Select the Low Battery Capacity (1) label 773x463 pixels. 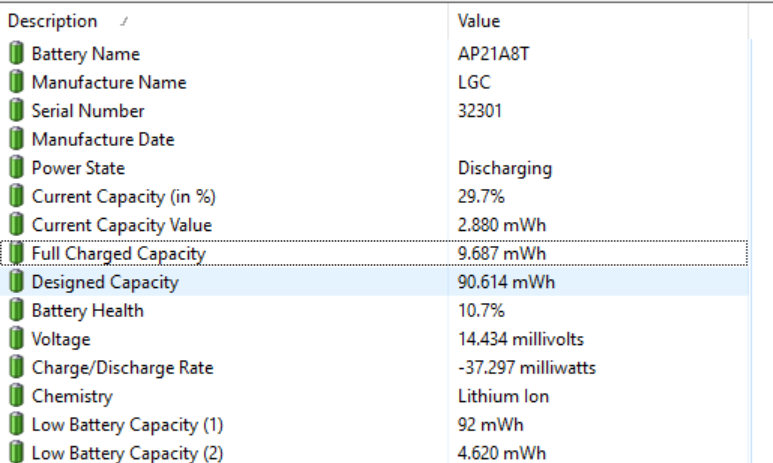[128, 426]
